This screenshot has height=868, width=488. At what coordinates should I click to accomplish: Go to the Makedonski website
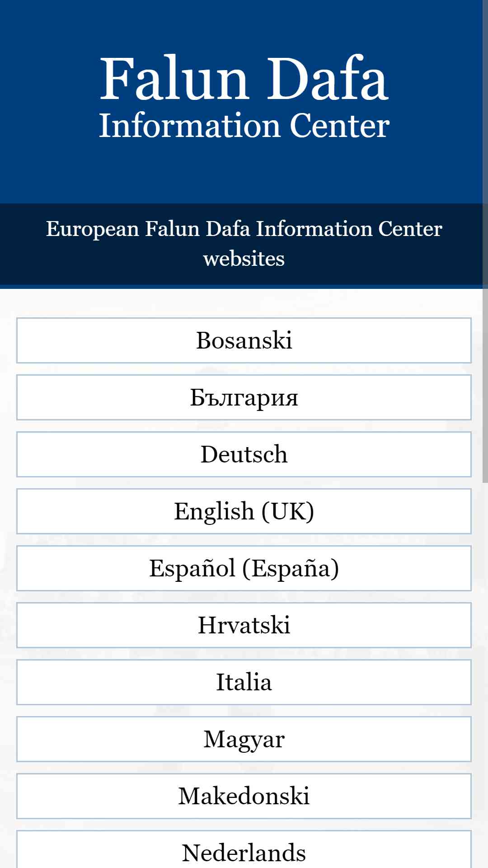(244, 796)
